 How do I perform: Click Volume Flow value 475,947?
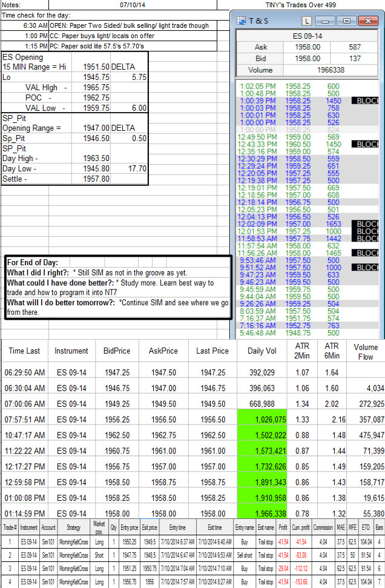pyautogui.click(x=372, y=435)
